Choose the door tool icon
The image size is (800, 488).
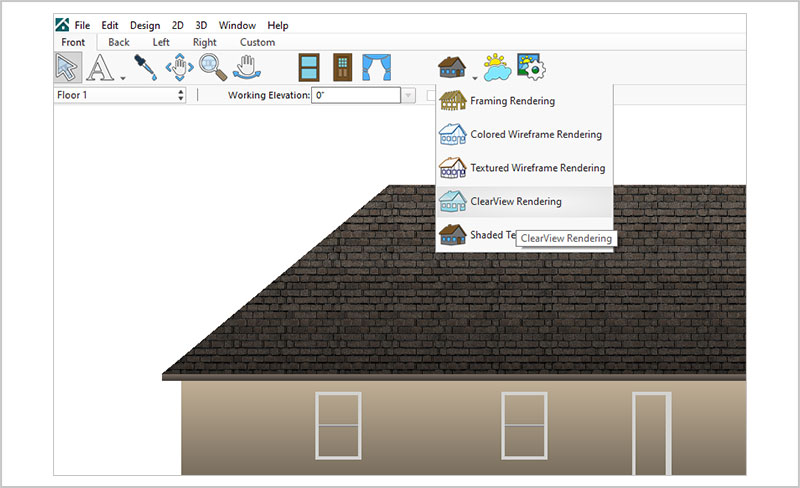pyautogui.click(x=342, y=67)
